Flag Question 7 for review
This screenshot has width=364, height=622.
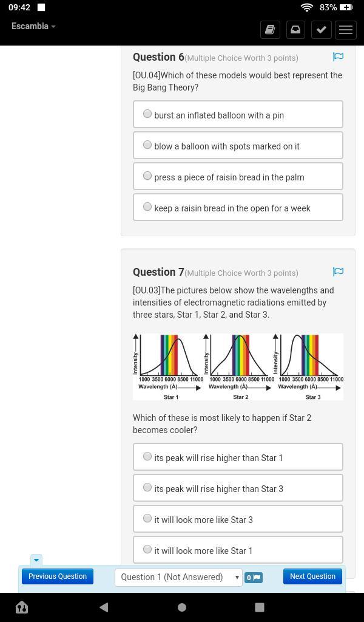[338, 272]
